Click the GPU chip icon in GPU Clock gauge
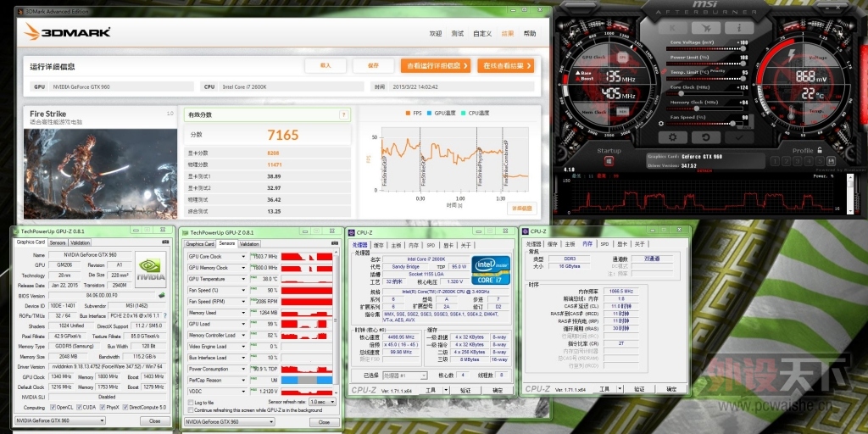Image resolution: width=868 pixels, height=434 pixels. [622, 57]
